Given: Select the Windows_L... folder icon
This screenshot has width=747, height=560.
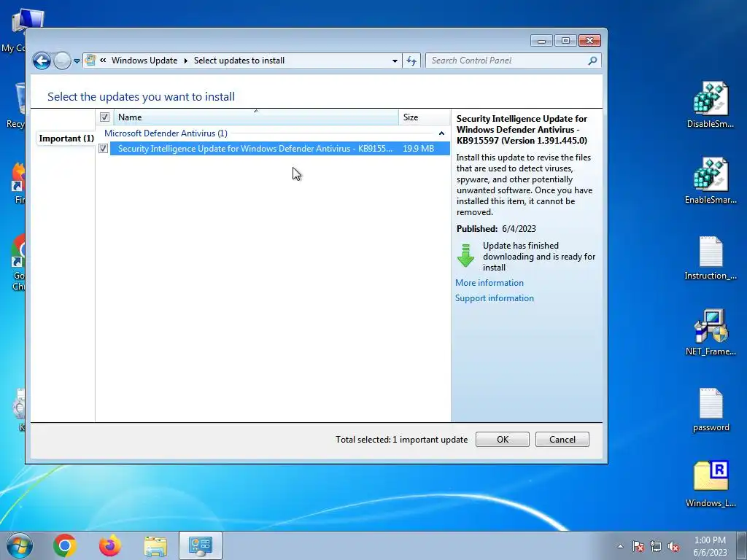Looking at the screenshot, I should (711, 484).
